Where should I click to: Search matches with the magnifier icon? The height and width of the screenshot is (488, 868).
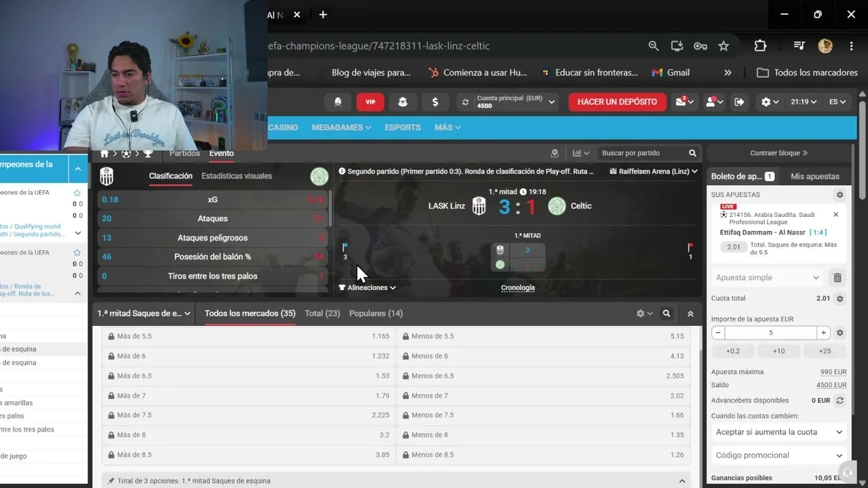click(692, 153)
